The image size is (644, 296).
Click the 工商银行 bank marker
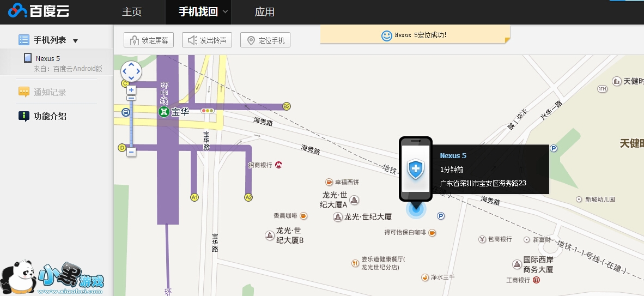click(x=536, y=280)
